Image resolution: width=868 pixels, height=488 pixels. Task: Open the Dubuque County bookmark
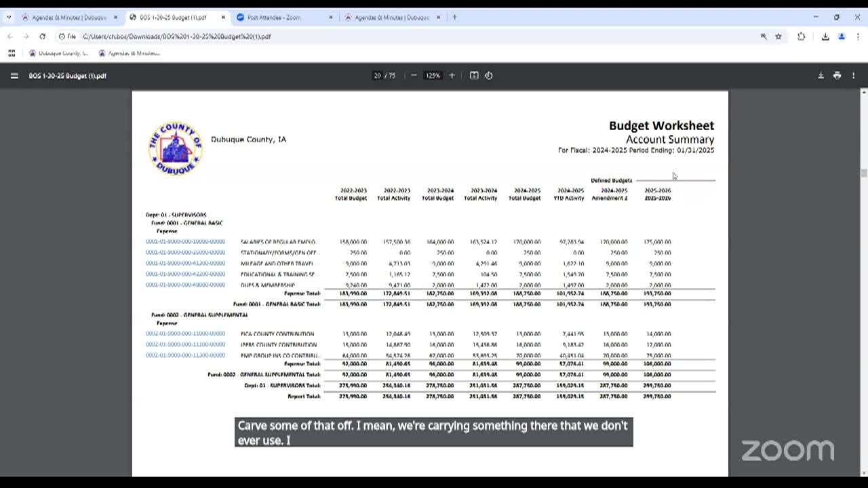point(58,53)
